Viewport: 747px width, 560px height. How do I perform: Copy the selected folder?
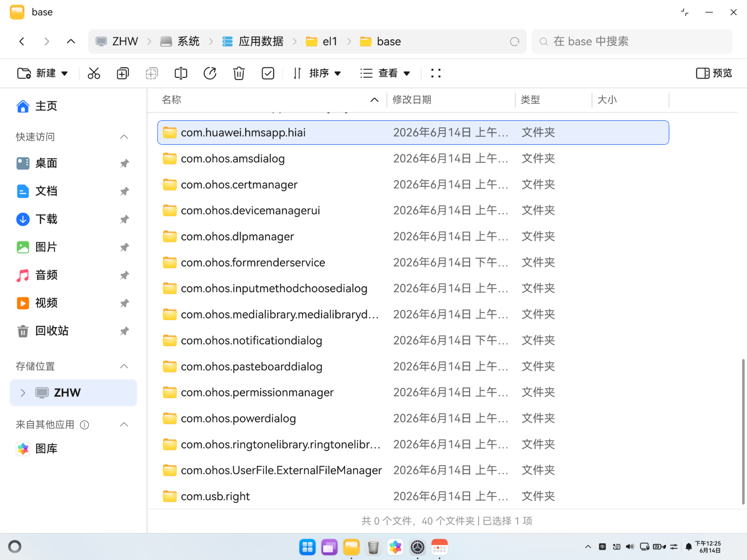(x=123, y=73)
